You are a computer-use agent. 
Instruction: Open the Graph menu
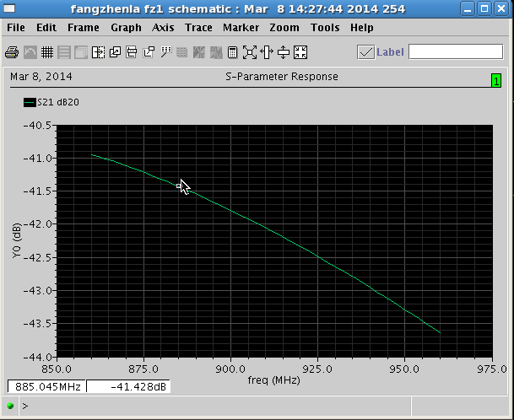(127, 28)
